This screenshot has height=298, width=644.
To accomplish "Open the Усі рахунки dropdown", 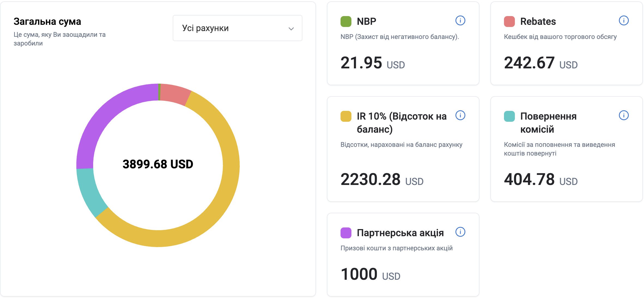I will (x=237, y=28).
